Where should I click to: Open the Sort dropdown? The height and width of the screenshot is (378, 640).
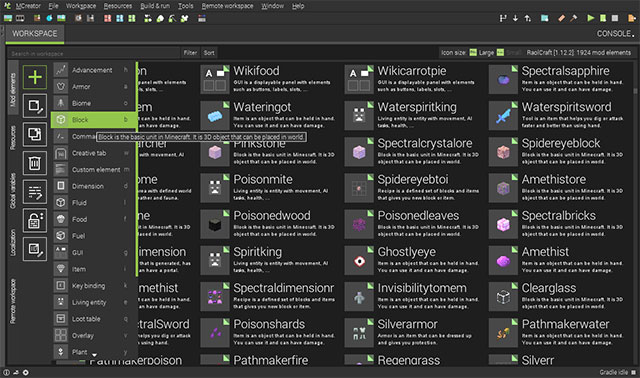[209, 53]
